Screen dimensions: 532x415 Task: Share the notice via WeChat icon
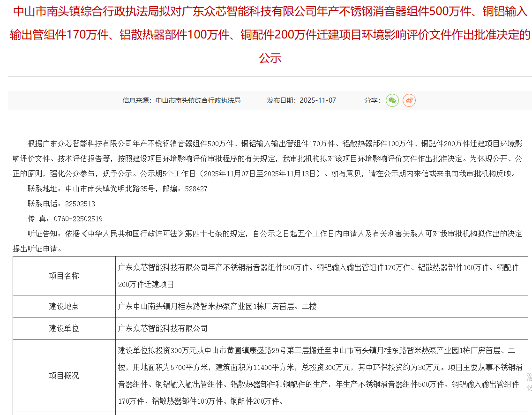[x=392, y=100]
